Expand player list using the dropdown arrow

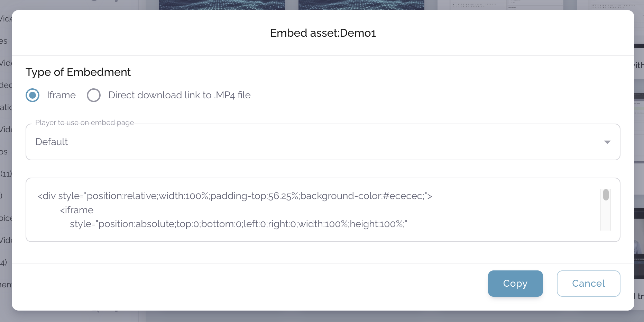pos(607,142)
